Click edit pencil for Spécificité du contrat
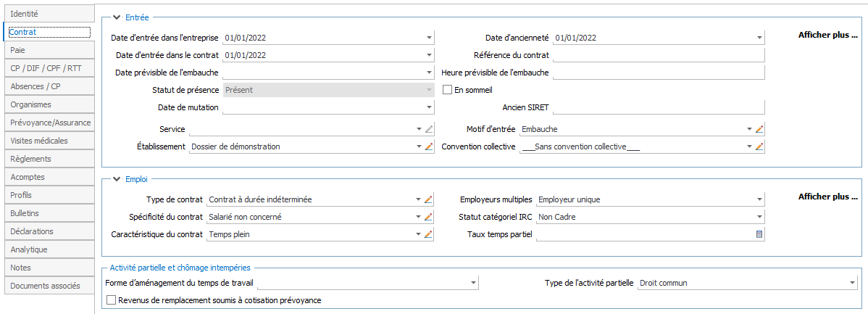Image resolution: width=868 pixels, height=314 pixels. (x=429, y=217)
